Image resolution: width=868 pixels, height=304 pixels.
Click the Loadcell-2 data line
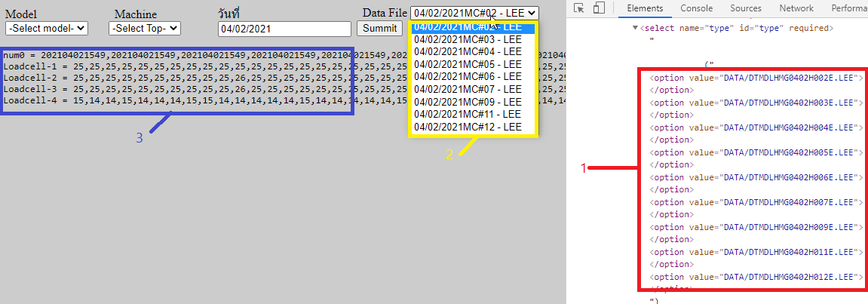point(284,78)
